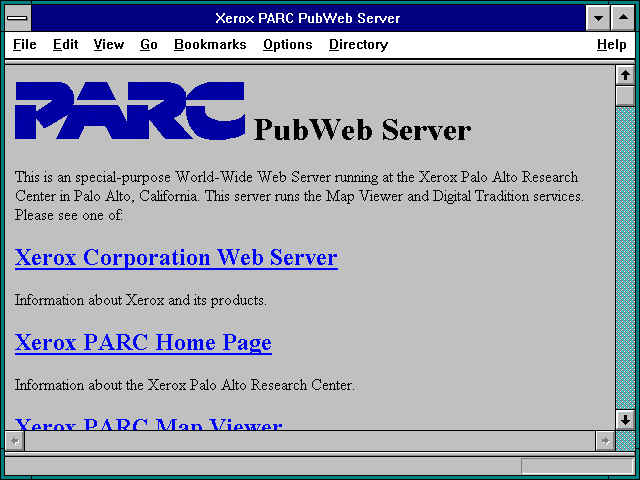Click the 'Please see one of:' text
The width and height of the screenshot is (640, 480).
coord(69,216)
